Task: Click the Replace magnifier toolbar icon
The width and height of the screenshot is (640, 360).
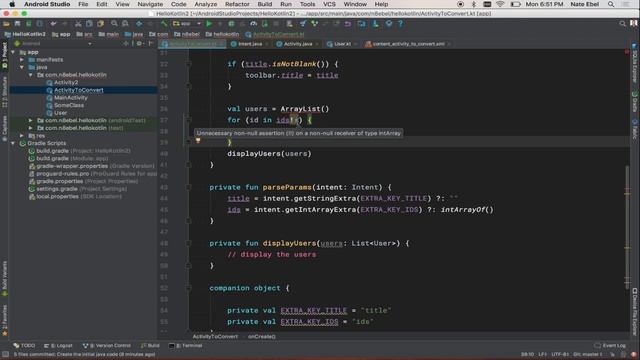Action: coord(125,24)
